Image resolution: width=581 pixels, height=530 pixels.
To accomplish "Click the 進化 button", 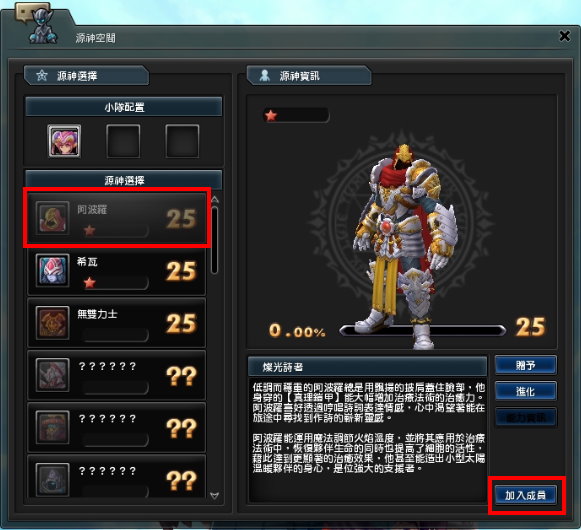I will pyautogui.click(x=525, y=391).
